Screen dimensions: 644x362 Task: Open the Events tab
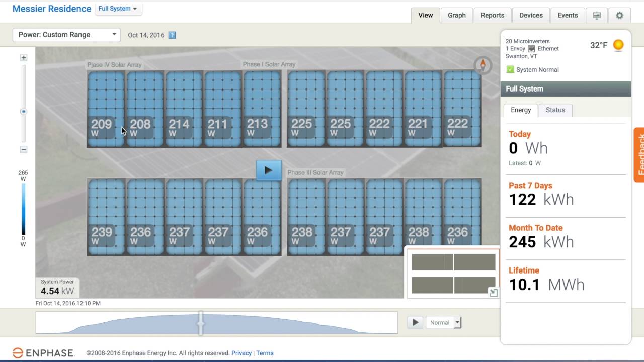pyautogui.click(x=568, y=15)
